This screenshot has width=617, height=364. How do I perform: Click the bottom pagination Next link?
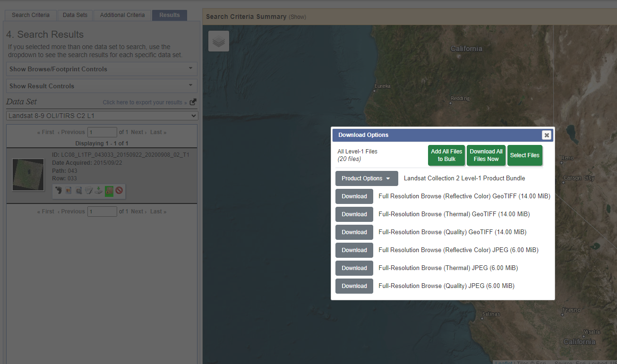pos(138,212)
